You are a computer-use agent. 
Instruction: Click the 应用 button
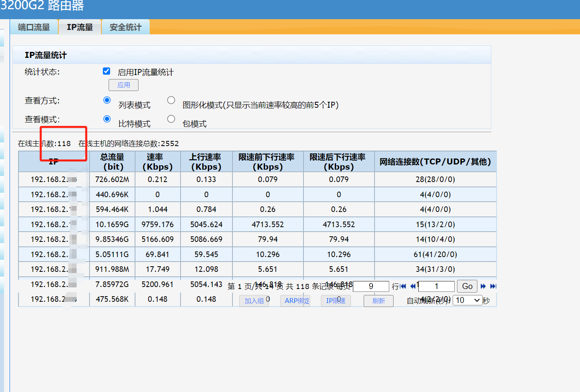click(x=123, y=85)
